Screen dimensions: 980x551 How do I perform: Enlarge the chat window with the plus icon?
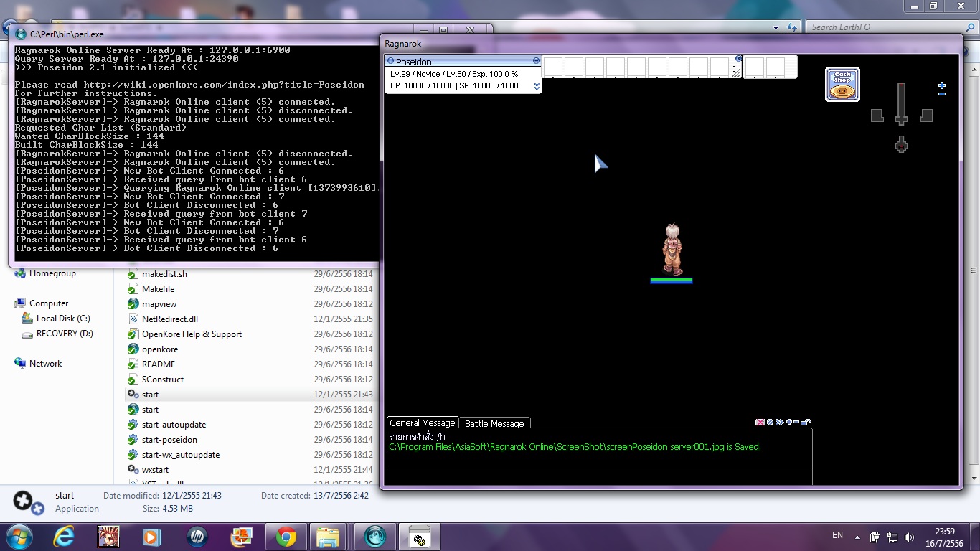click(788, 423)
